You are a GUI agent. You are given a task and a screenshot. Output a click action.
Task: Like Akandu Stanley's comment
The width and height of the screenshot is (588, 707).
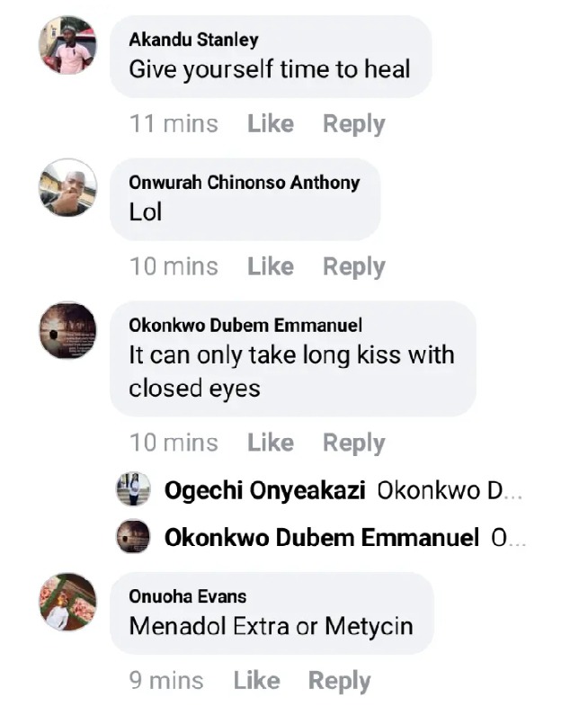coord(271,123)
